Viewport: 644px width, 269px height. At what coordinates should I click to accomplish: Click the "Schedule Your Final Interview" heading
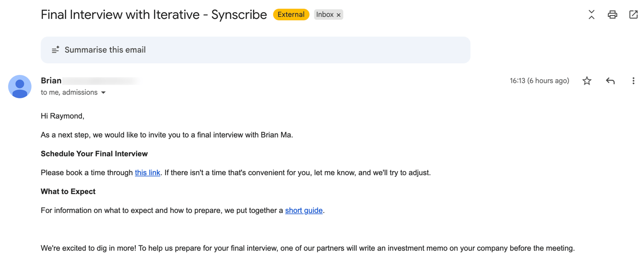[94, 154]
